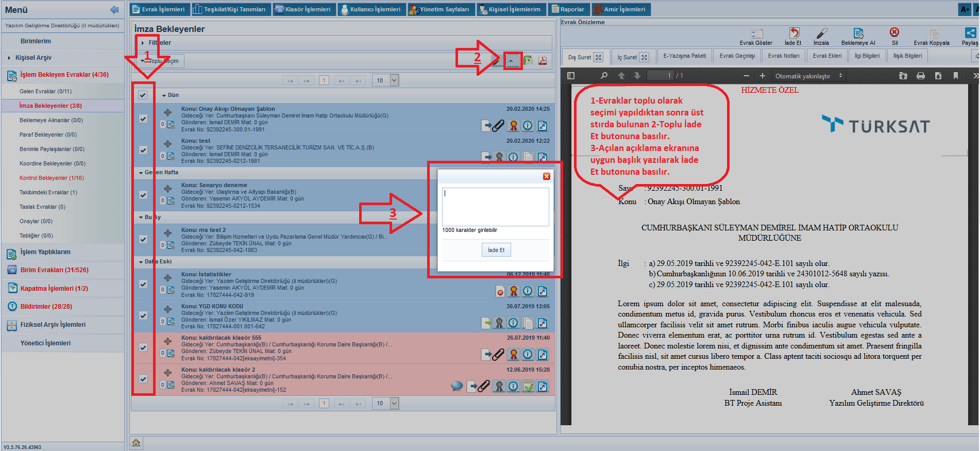Image resolution: width=980 pixels, height=451 pixels.
Task: Click the Beklemeye Al icon
Action: pyautogui.click(x=858, y=34)
